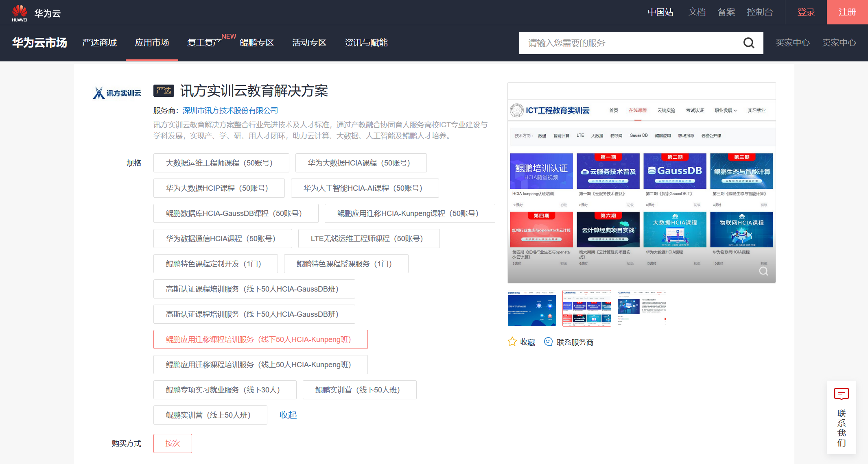Image resolution: width=868 pixels, height=464 pixels.
Task: Click the search magnifier icon
Action: (749, 43)
